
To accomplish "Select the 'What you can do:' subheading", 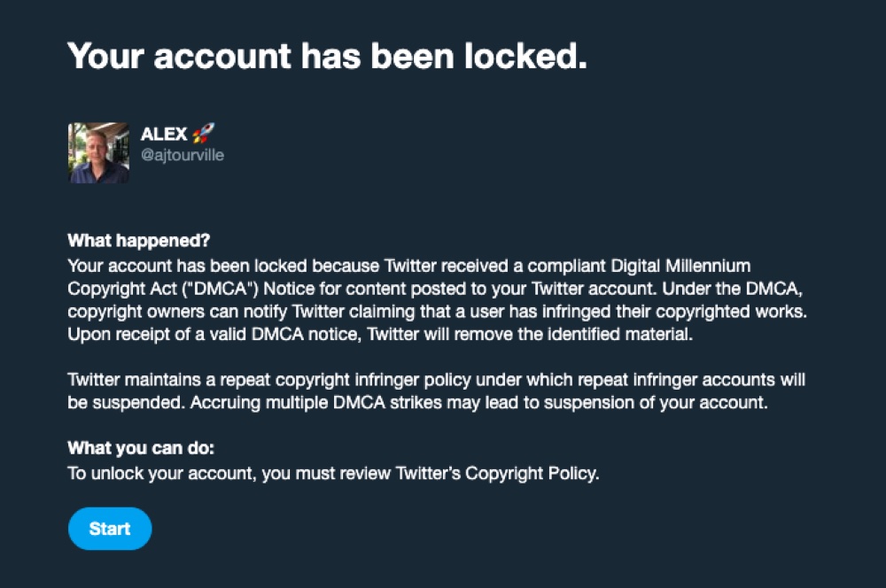I will pyautogui.click(x=141, y=448).
